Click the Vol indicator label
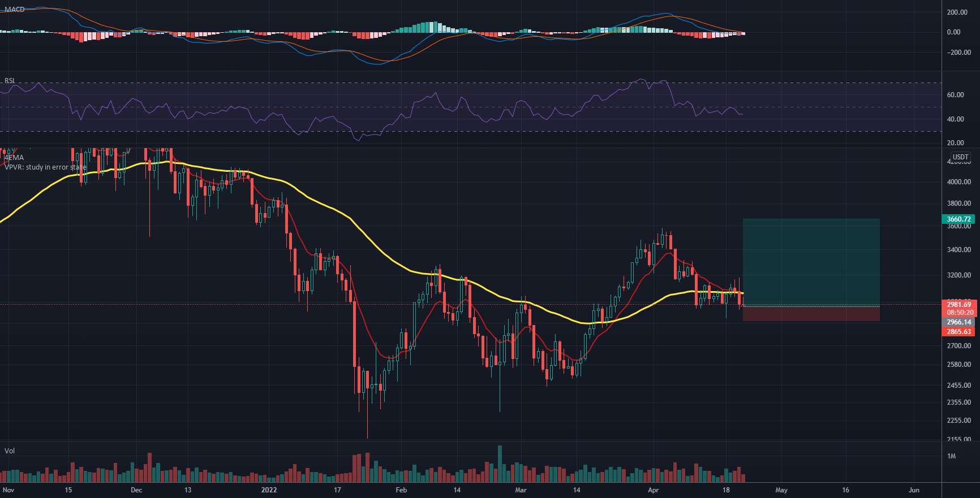The image size is (980, 498). pyautogui.click(x=9, y=451)
